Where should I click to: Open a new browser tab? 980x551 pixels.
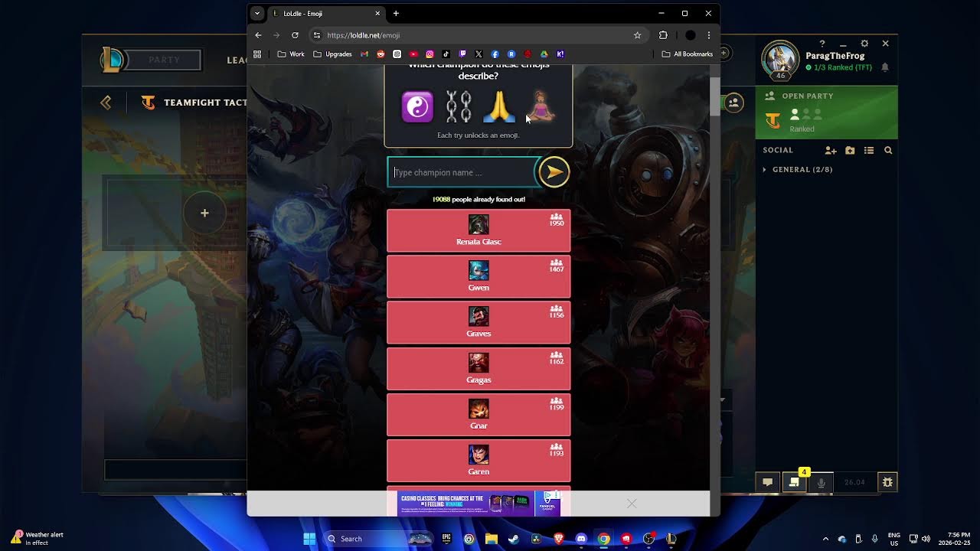396,13
